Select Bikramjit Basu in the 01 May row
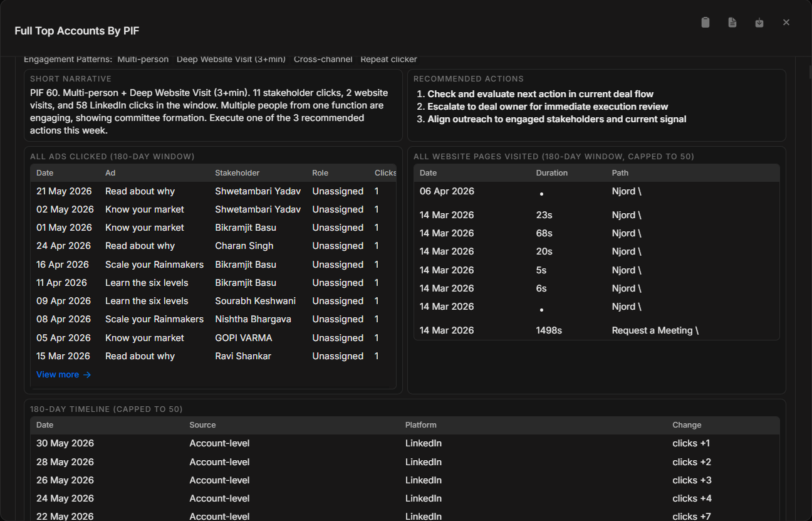The height and width of the screenshot is (521, 812). click(x=246, y=228)
